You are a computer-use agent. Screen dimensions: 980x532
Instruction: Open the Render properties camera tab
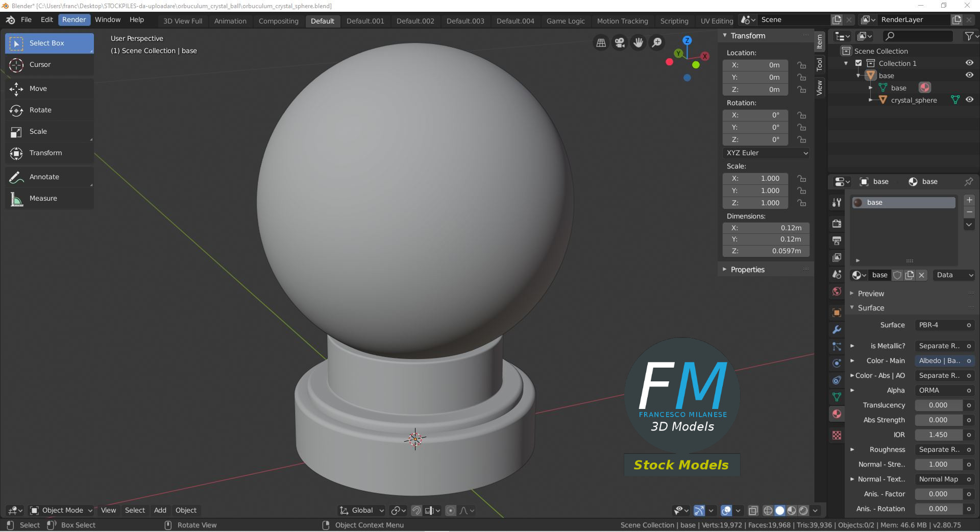836,224
